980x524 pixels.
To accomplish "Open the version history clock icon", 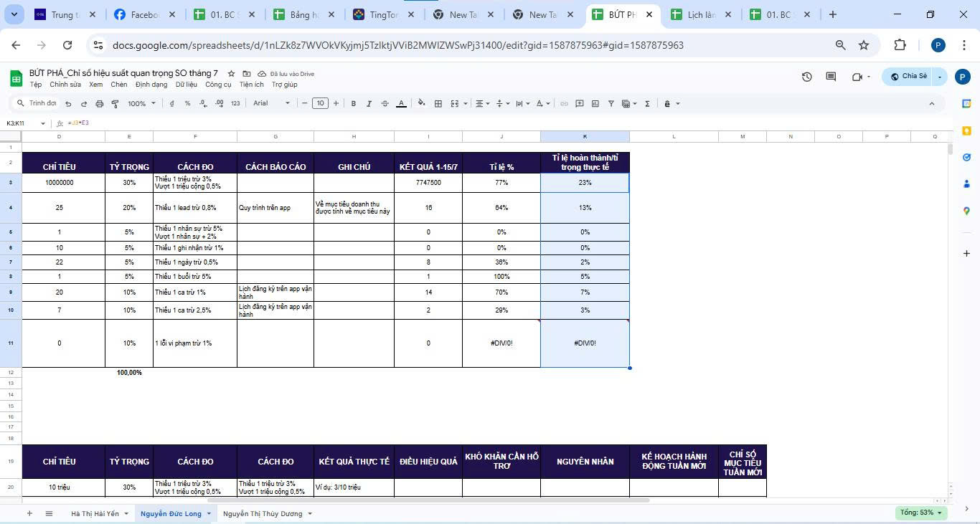I will click(x=807, y=77).
